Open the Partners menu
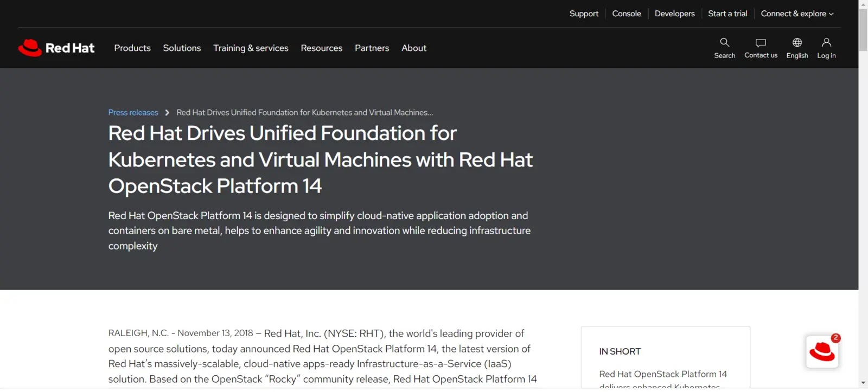This screenshot has width=868, height=392. pyautogui.click(x=372, y=48)
